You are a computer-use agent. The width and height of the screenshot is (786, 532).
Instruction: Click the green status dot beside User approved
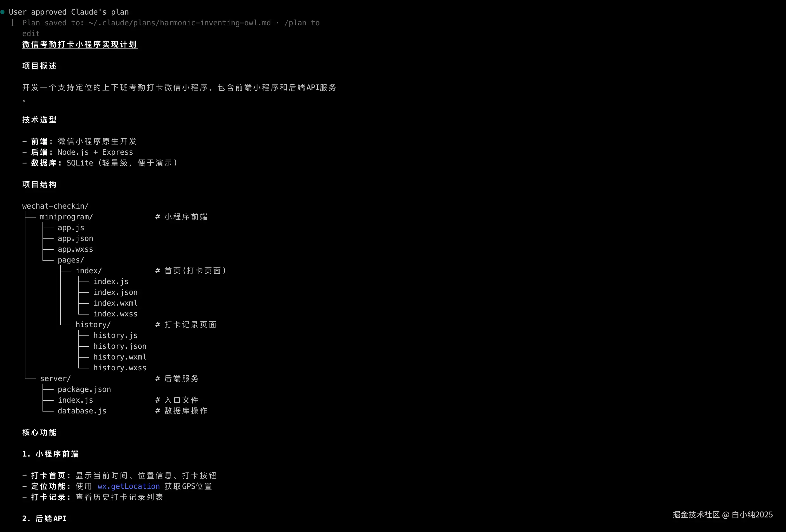pos(3,12)
